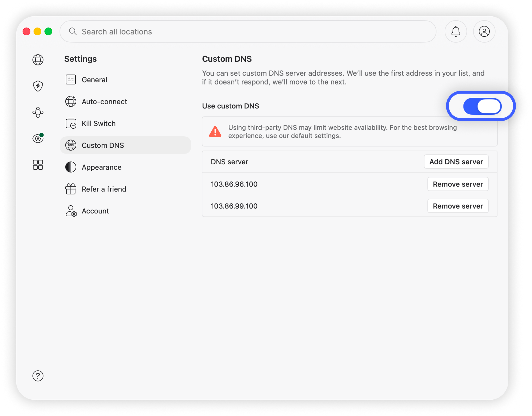Click the Settings sidebar heading

tap(81, 59)
